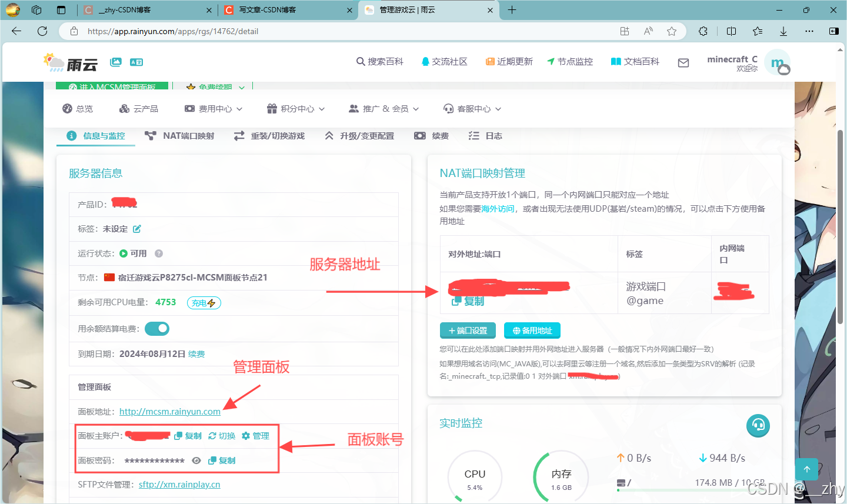Open Edge settings and more menu
Viewport: 847px width, 504px height.
(809, 31)
